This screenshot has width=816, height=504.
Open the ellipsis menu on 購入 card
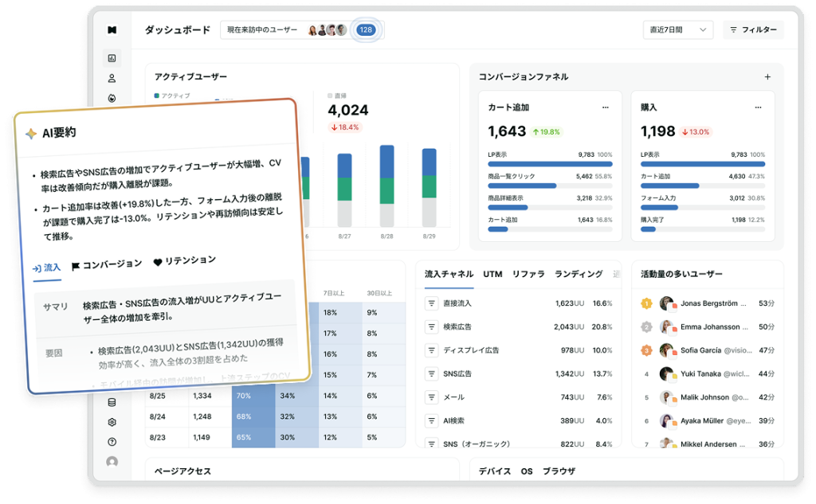758,106
